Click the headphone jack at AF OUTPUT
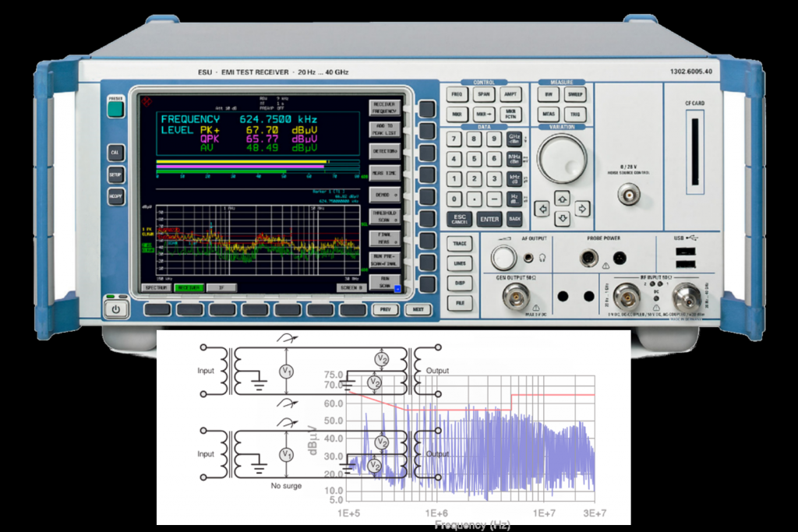The height and width of the screenshot is (532, 798). 529,258
